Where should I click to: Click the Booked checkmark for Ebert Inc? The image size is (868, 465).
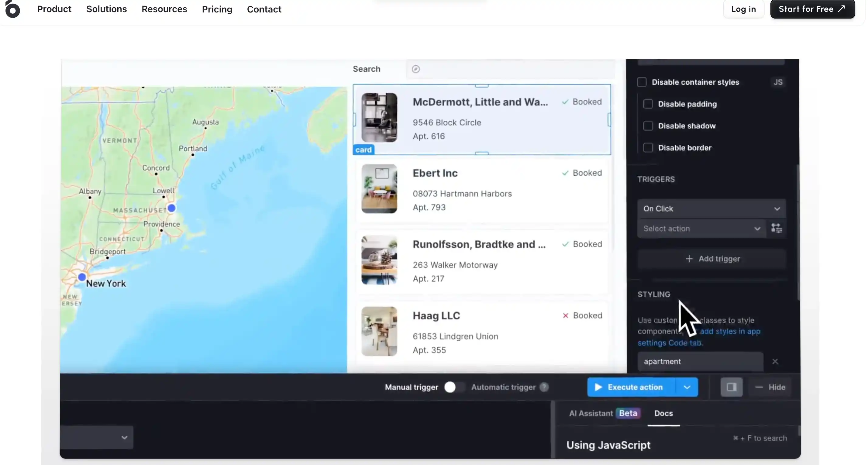click(565, 173)
